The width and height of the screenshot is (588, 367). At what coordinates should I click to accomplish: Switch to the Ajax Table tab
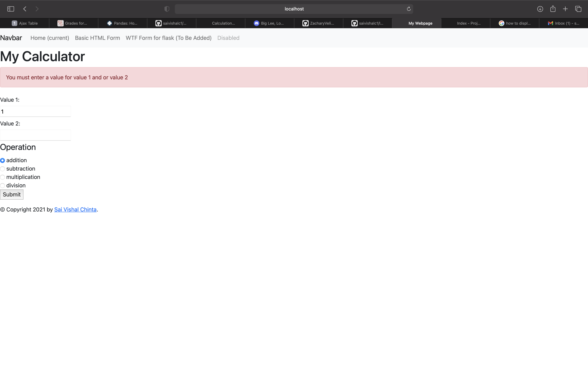pos(24,23)
